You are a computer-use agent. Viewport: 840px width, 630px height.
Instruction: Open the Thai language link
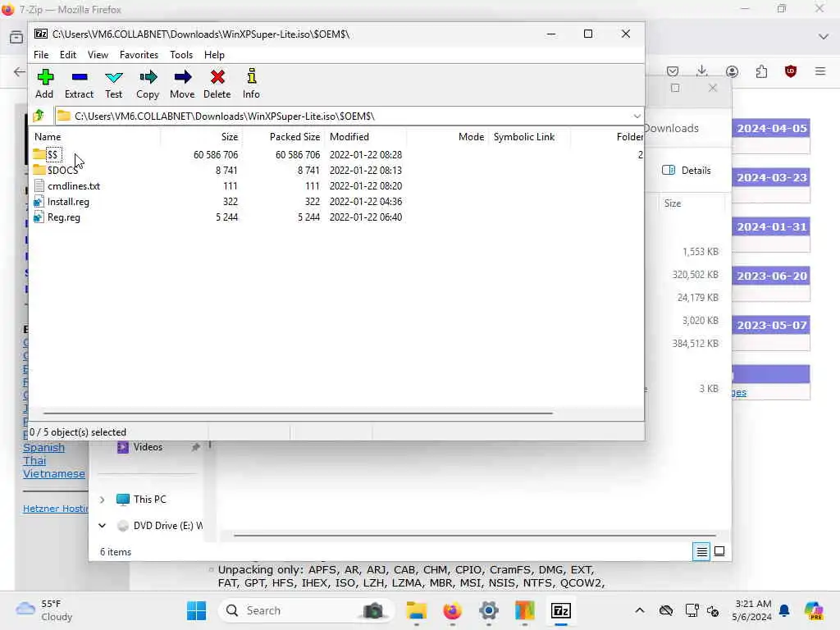point(34,461)
